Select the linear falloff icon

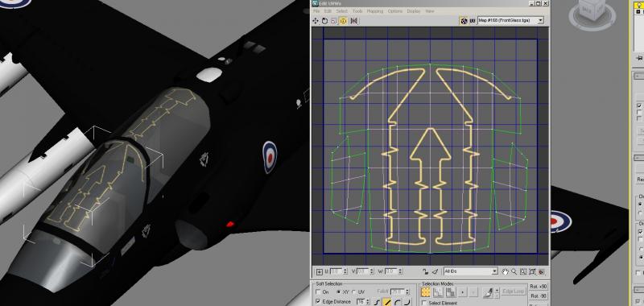(387, 302)
